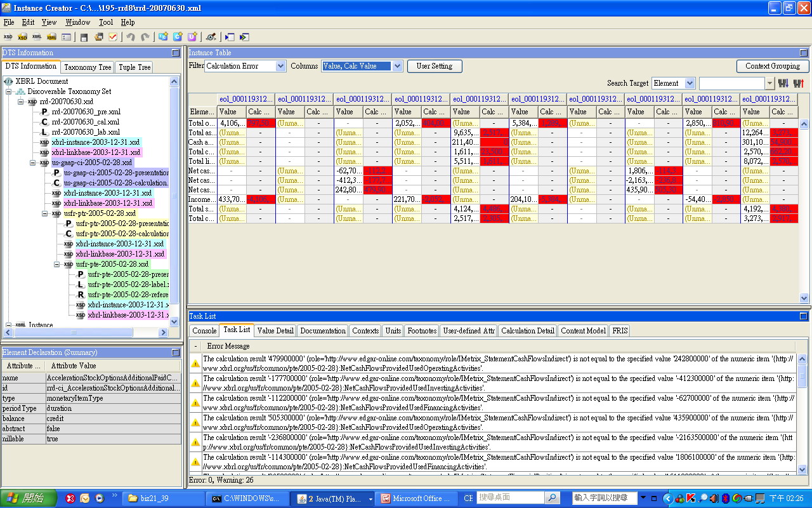
Task: Open the Edit menu
Action: coord(28,22)
